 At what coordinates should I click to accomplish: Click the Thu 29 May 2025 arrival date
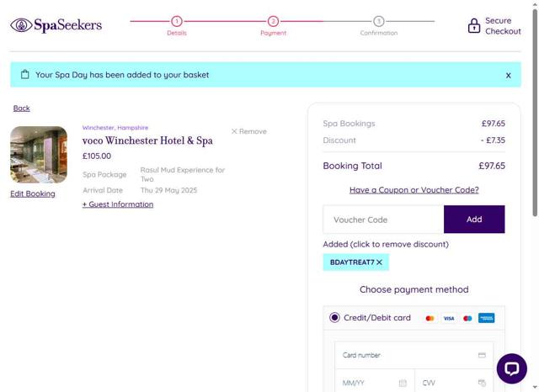[168, 190]
